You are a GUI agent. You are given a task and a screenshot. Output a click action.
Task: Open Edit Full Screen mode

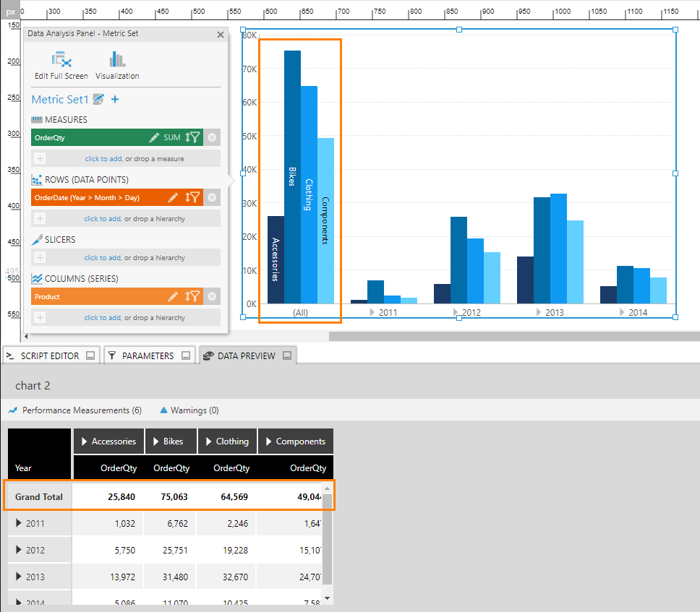[61, 65]
